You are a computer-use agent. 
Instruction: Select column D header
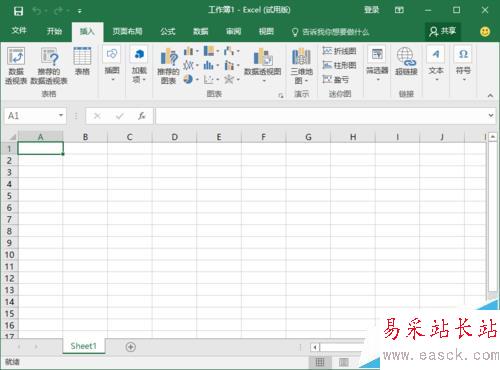click(174, 137)
